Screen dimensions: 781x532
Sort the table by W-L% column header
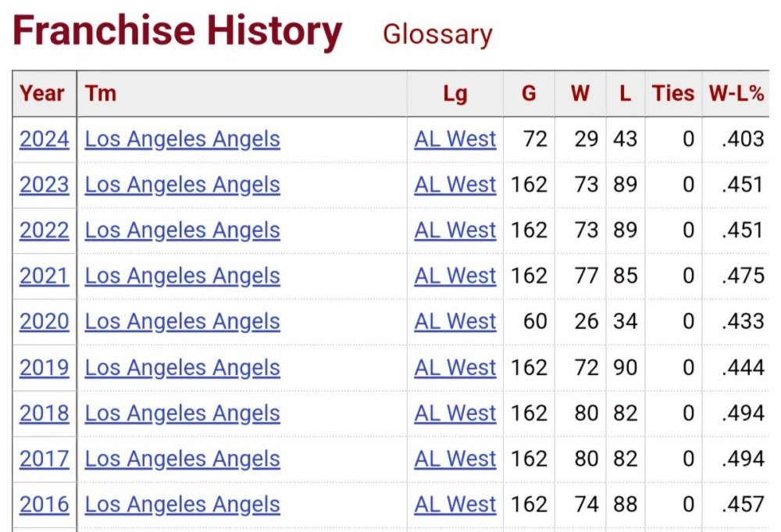(736, 94)
